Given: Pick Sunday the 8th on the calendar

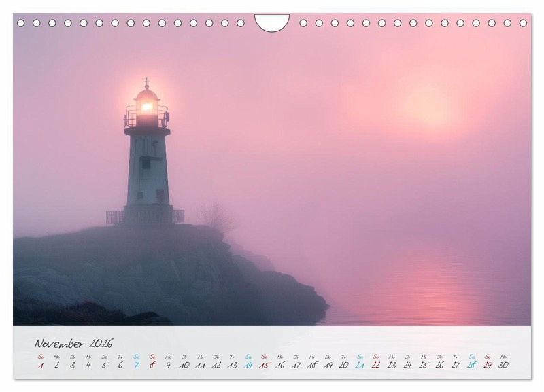Looking at the screenshot, I should [152, 365].
